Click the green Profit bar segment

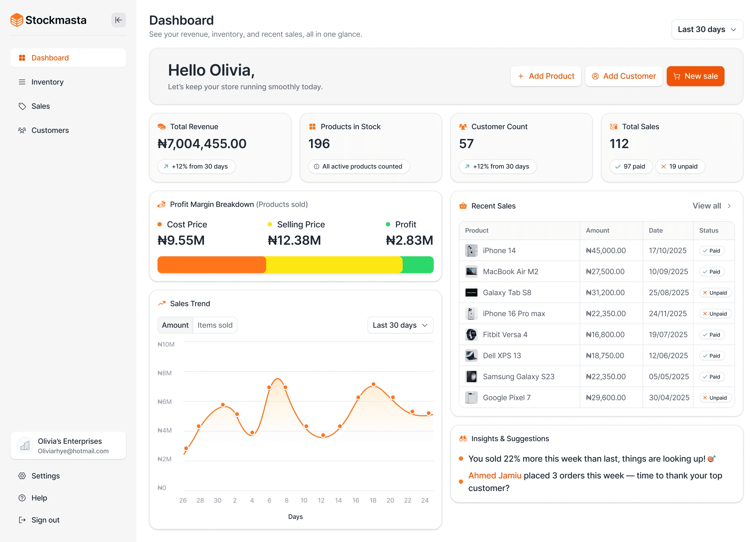[x=418, y=265]
